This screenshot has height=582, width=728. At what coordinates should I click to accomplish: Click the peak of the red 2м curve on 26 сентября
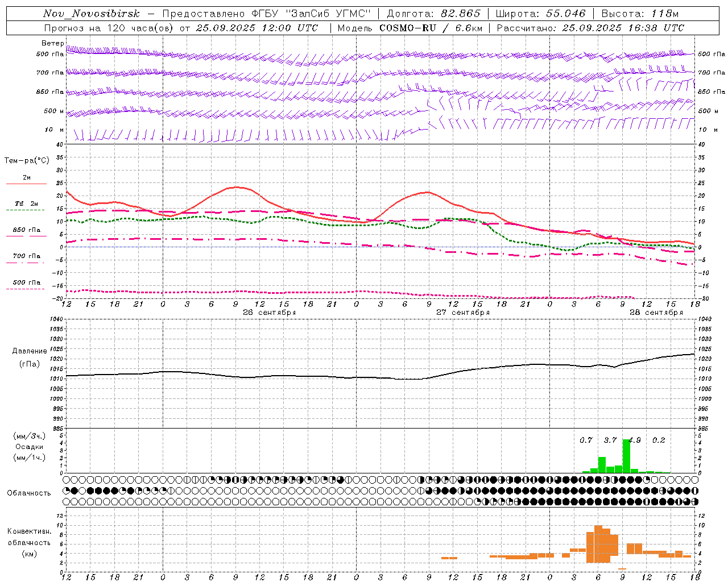pos(235,187)
